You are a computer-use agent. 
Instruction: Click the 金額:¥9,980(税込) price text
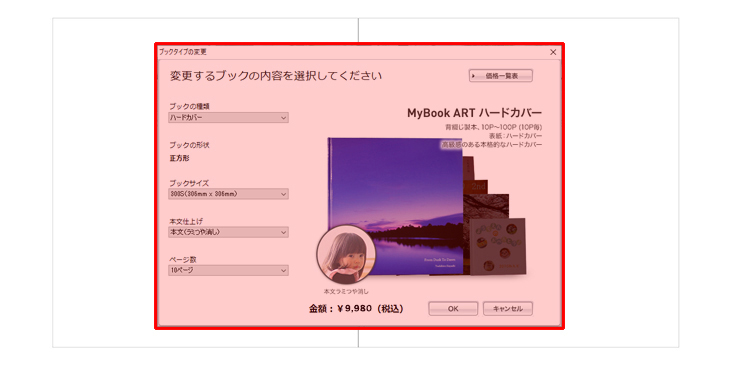click(356, 309)
